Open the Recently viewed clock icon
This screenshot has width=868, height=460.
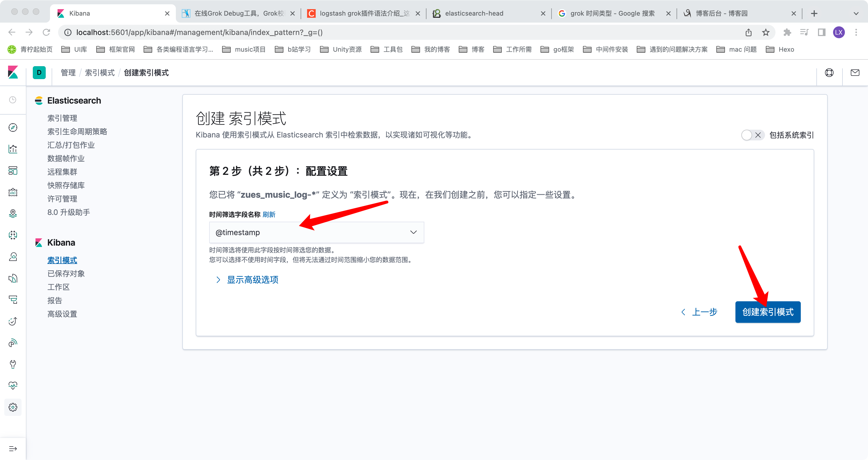coord(13,100)
